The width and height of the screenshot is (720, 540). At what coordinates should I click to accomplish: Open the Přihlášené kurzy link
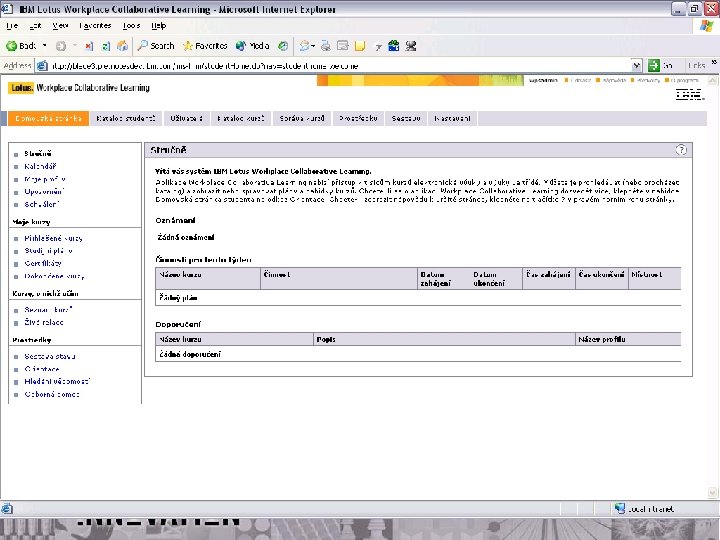[x=53, y=238]
